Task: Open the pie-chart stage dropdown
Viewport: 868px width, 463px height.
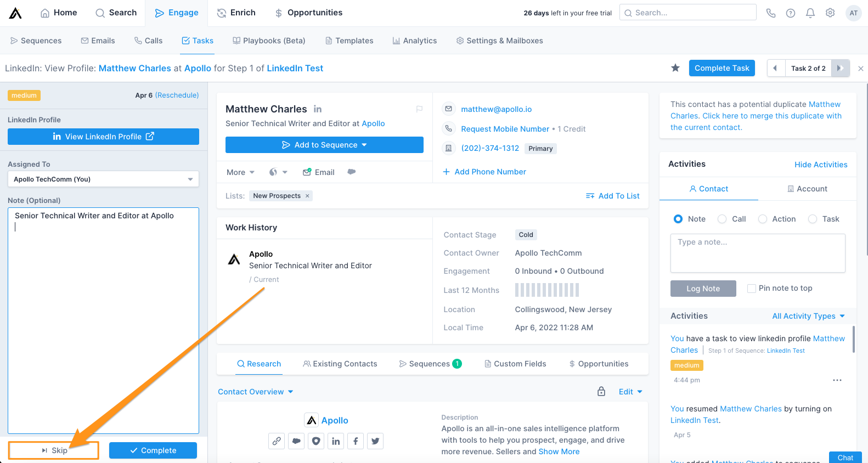Action: click(278, 172)
